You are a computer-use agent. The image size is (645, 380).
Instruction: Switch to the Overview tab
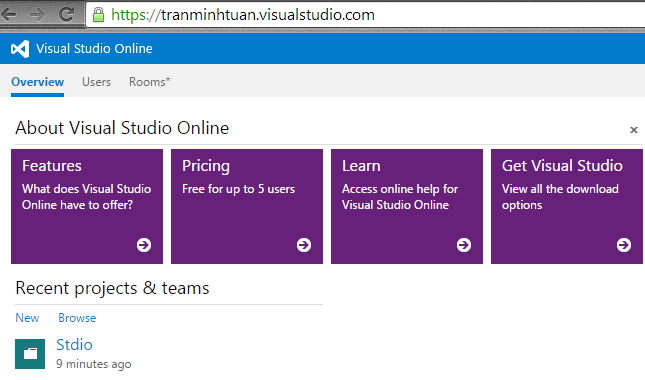37,82
